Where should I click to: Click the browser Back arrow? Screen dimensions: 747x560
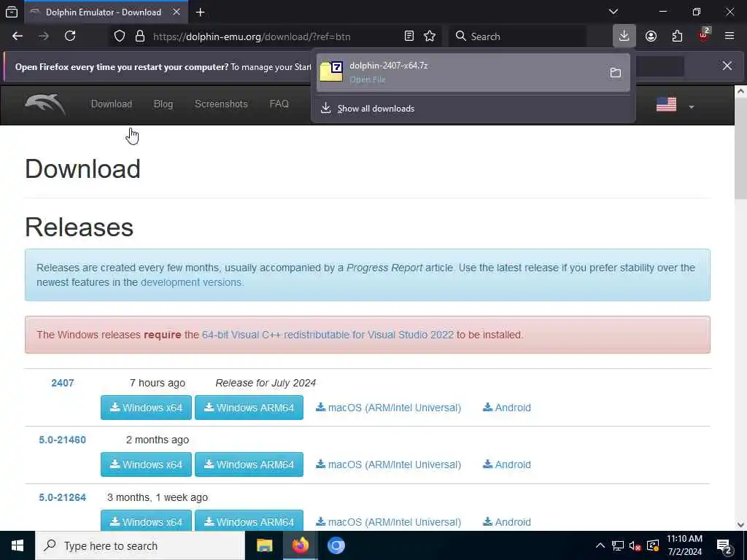click(18, 36)
